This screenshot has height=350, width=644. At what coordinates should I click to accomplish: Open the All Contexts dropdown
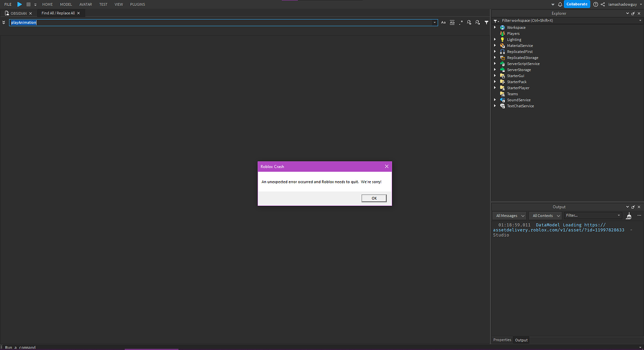tap(545, 216)
